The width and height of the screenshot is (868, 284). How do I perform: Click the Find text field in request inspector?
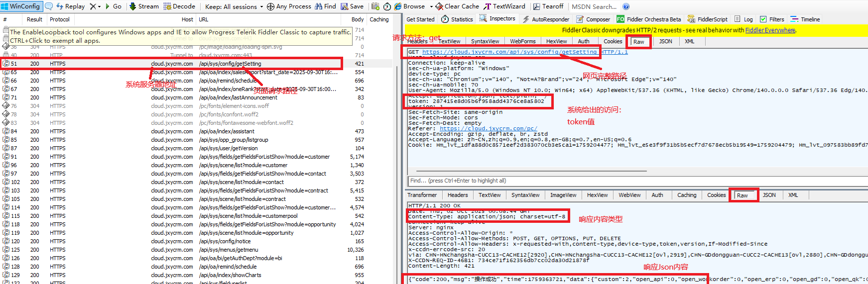pyautogui.click(x=637, y=181)
